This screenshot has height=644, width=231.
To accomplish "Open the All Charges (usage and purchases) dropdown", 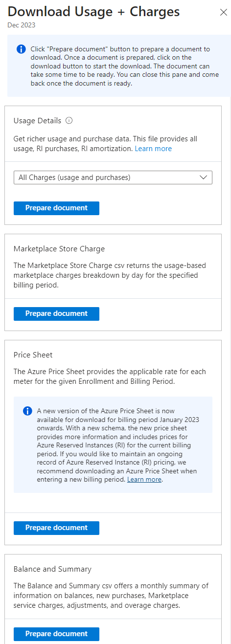I will point(113,178).
